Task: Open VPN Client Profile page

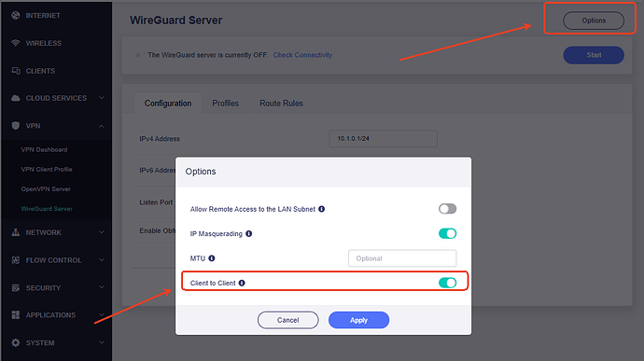Action: coord(47,169)
